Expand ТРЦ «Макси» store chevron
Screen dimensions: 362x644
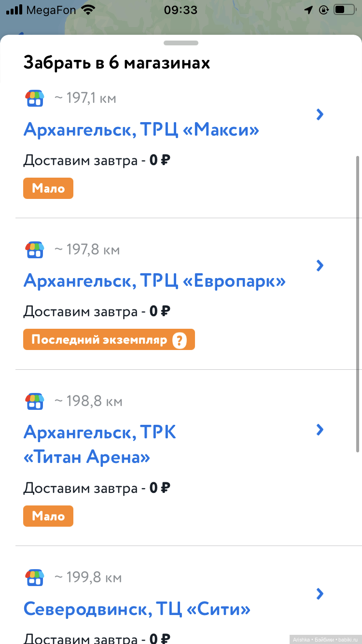point(320,114)
